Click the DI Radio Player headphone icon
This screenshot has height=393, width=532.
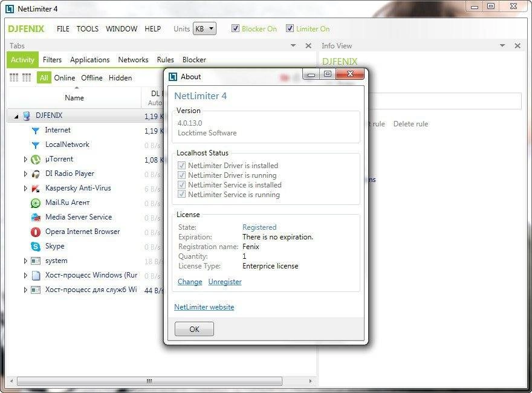click(x=35, y=174)
